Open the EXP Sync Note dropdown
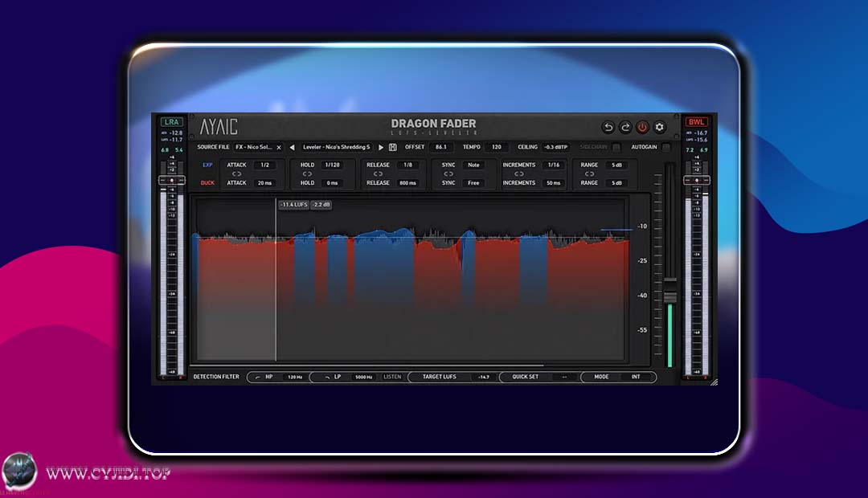The height and width of the screenshot is (498, 868). (x=474, y=165)
